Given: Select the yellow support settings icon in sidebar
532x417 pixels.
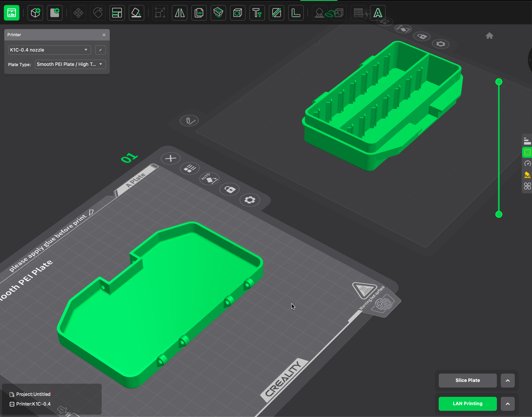Looking at the screenshot, I should point(527,175).
